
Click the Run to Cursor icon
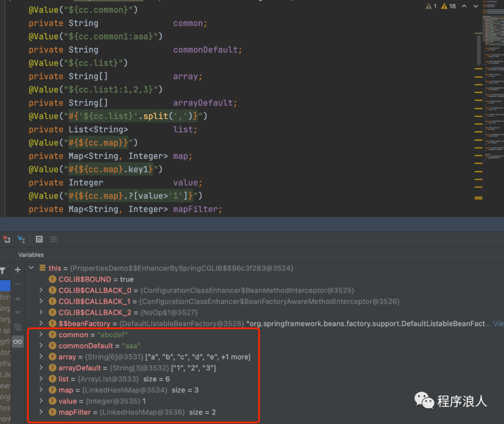21,239
